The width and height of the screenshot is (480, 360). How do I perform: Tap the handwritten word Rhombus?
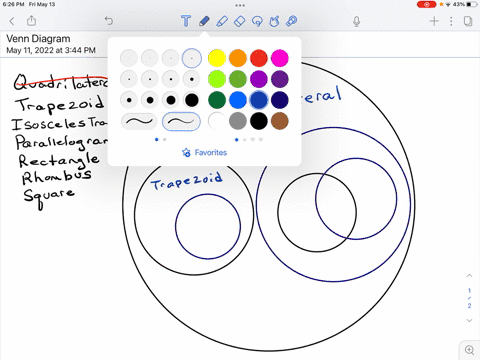coord(57,177)
